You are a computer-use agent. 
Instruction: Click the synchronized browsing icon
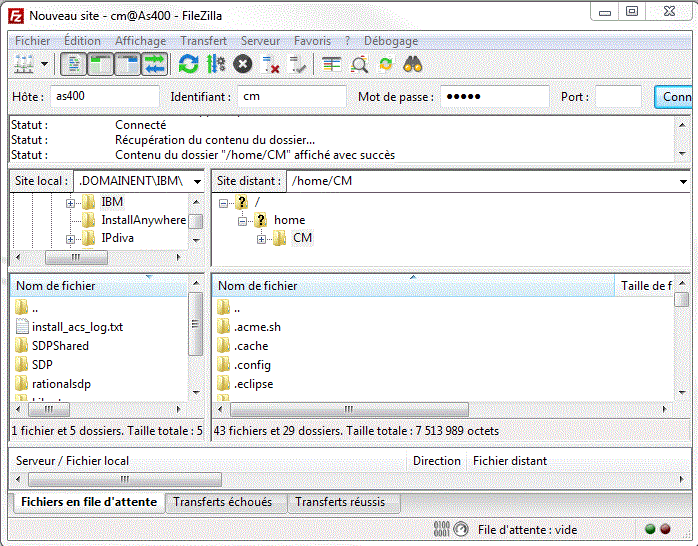point(385,64)
